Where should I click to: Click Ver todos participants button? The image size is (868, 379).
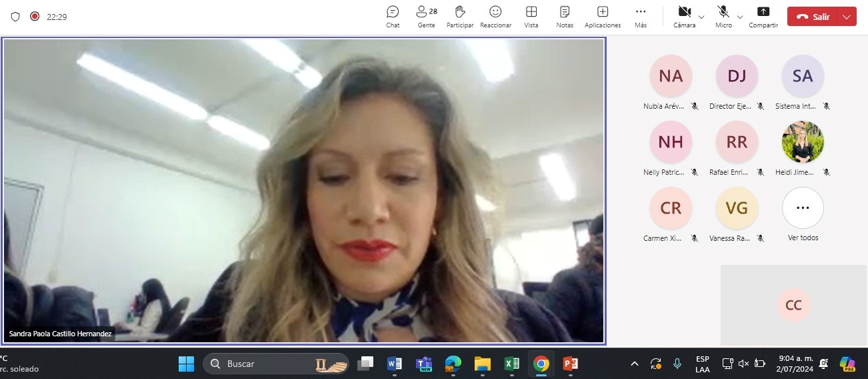click(803, 208)
